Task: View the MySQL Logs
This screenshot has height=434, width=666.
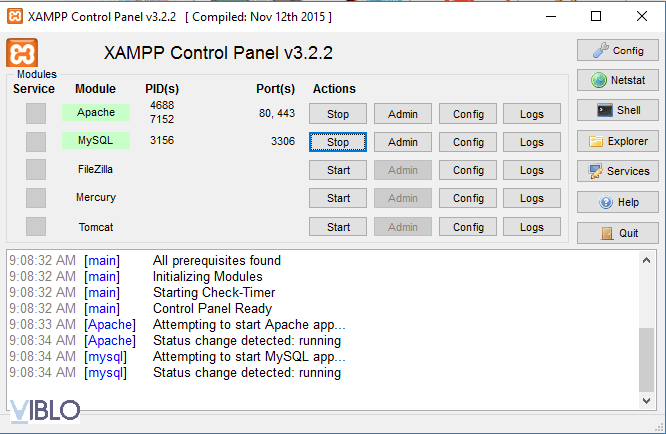Action: pyautogui.click(x=532, y=142)
